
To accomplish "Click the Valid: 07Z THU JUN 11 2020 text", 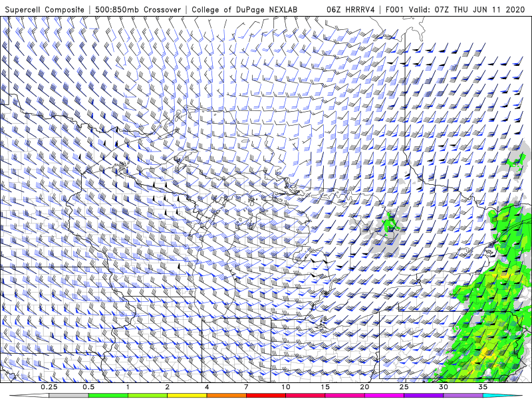I will pos(467,9).
